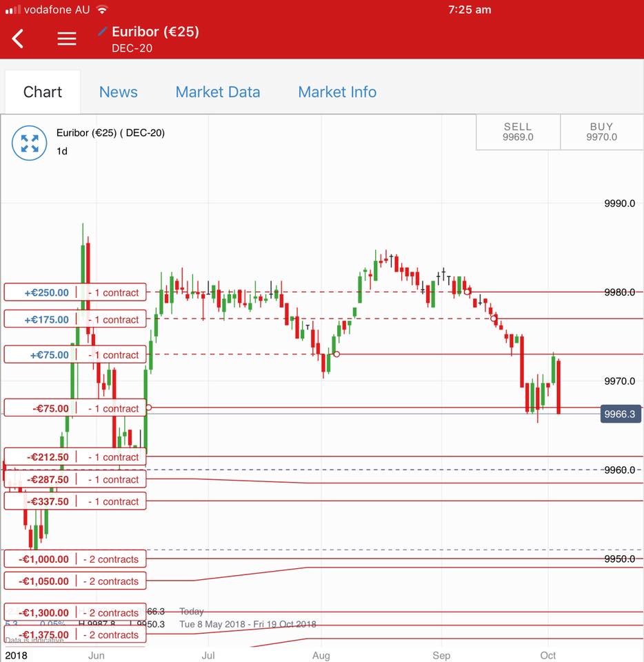Screen dimensions: 644x662
Task: Tap the 1d timeframe label
Action: [62, 151]
